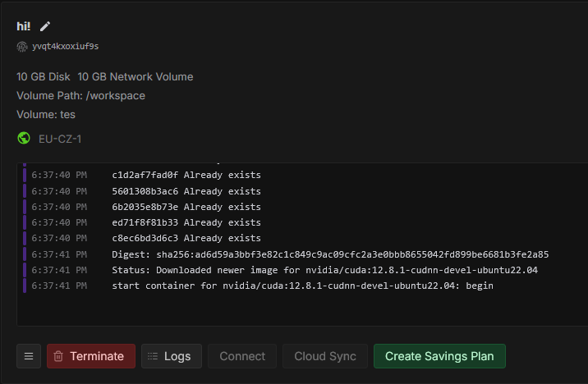Click the start container begin log line

(303, 286)
